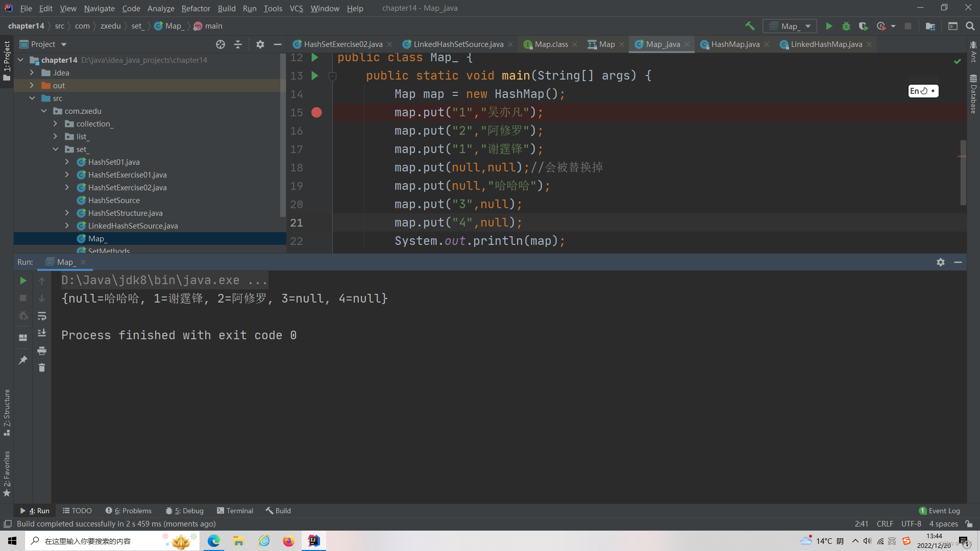Open the Terminal tool window

click(x=235, y=511)
